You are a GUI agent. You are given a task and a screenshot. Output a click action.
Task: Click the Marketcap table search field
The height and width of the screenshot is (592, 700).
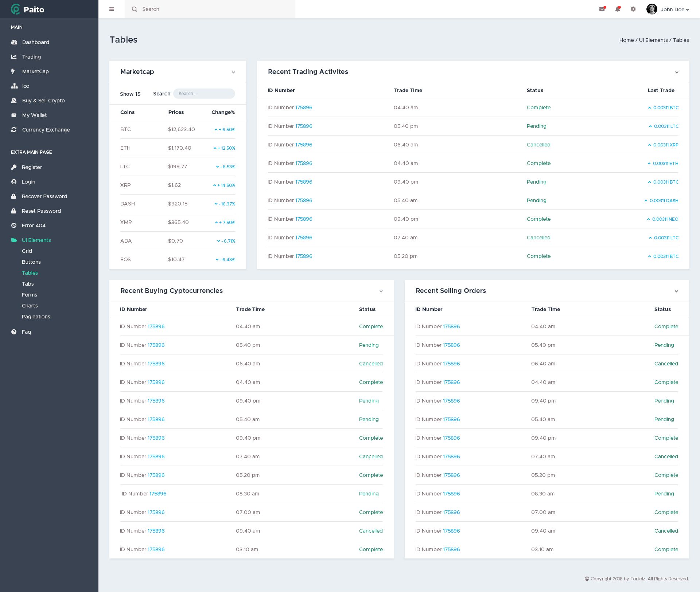tap(204, 94)
